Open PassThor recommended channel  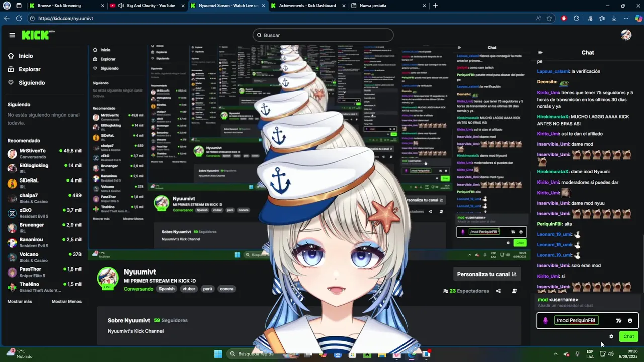tap(44, 272)
